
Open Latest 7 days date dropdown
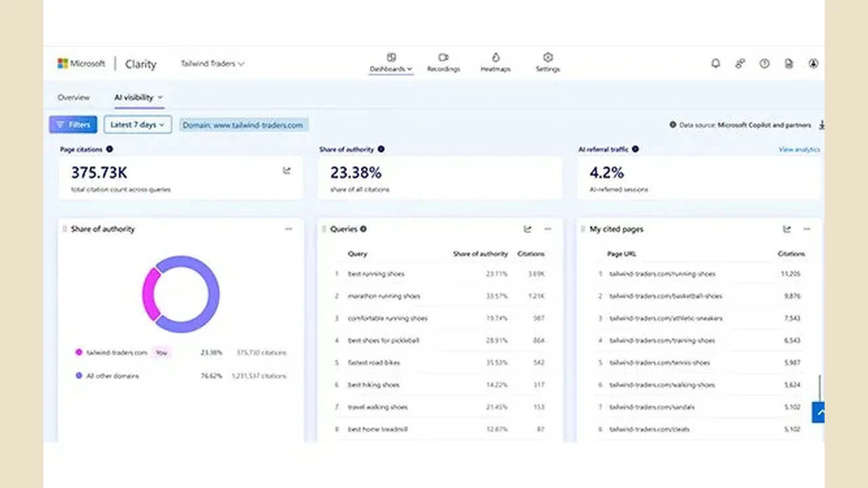pyautogui.click(x=138, y=125)
